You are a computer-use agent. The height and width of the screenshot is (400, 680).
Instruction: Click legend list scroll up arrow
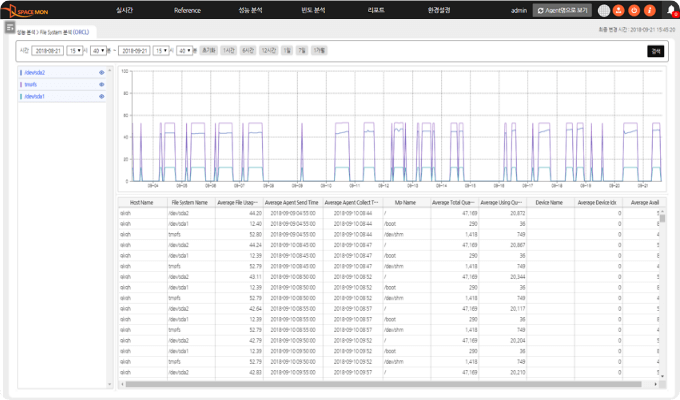109,70
